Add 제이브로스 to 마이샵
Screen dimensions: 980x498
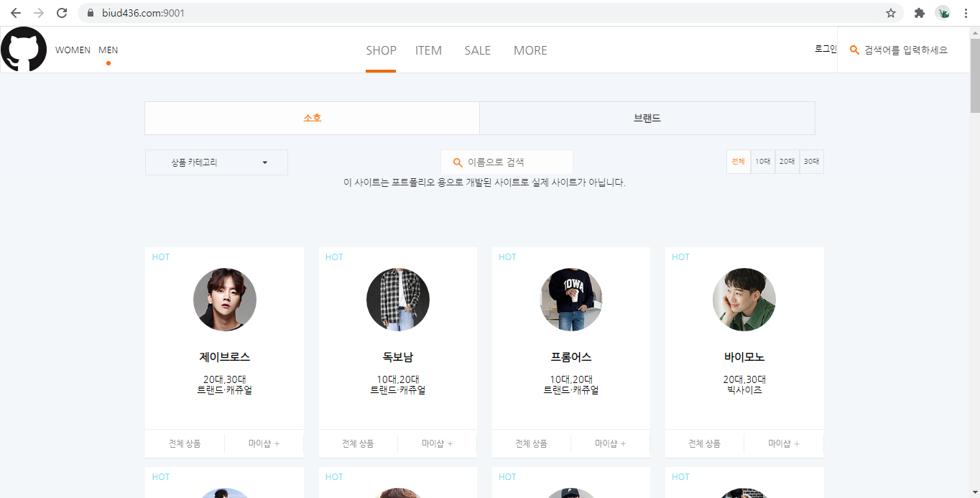point(264,443)
